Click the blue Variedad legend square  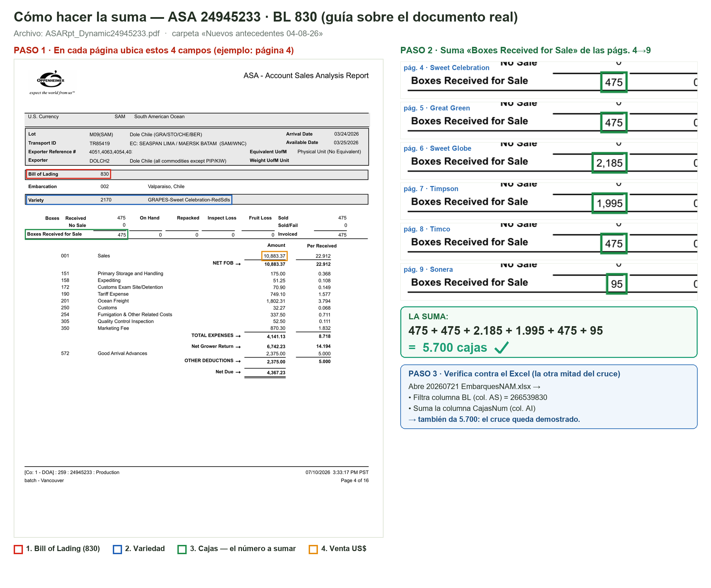[117, 549]
